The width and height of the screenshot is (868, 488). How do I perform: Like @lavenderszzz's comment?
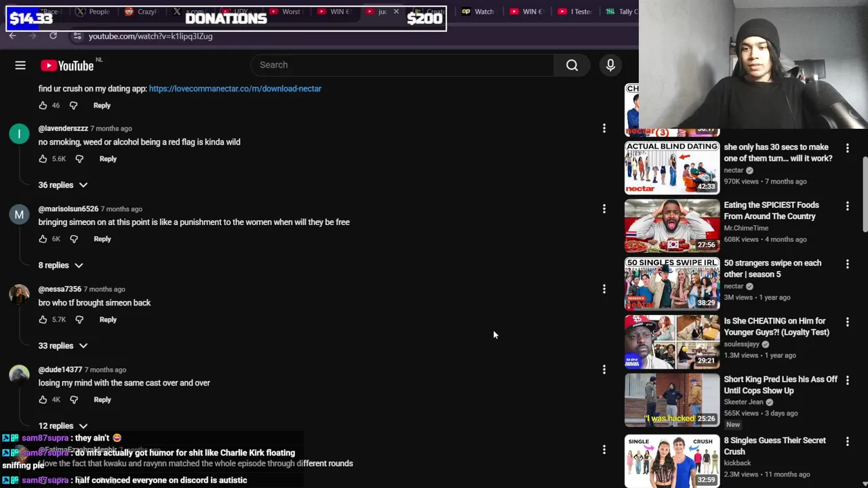pyautogui.click(x=43, y=159)
